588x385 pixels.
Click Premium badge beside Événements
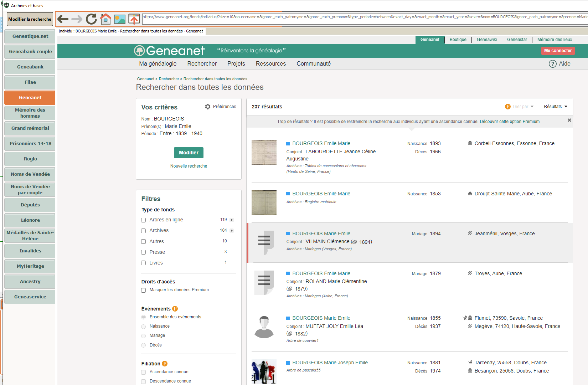(x=175, y=309)
